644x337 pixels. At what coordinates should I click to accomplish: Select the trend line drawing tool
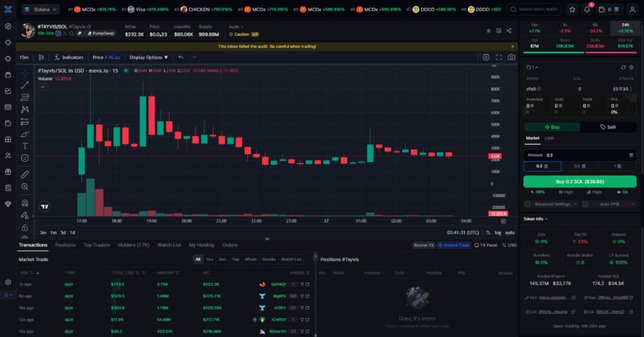25,85
